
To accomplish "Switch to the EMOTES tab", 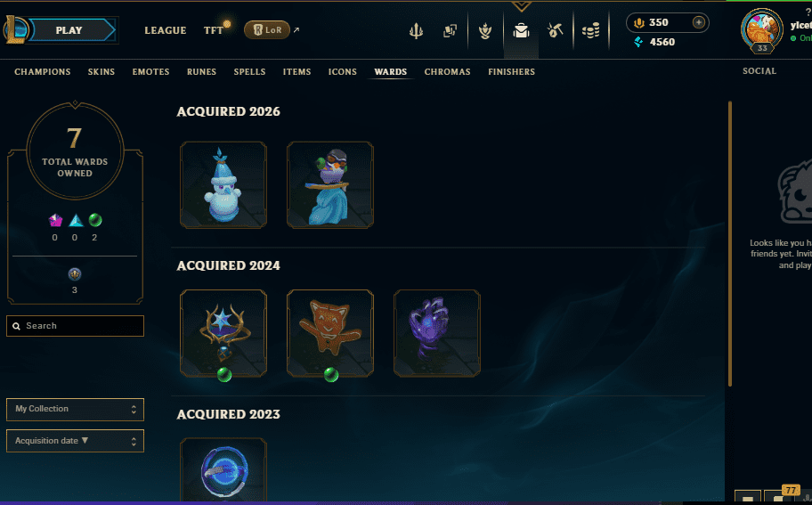I will click(150, 72).
